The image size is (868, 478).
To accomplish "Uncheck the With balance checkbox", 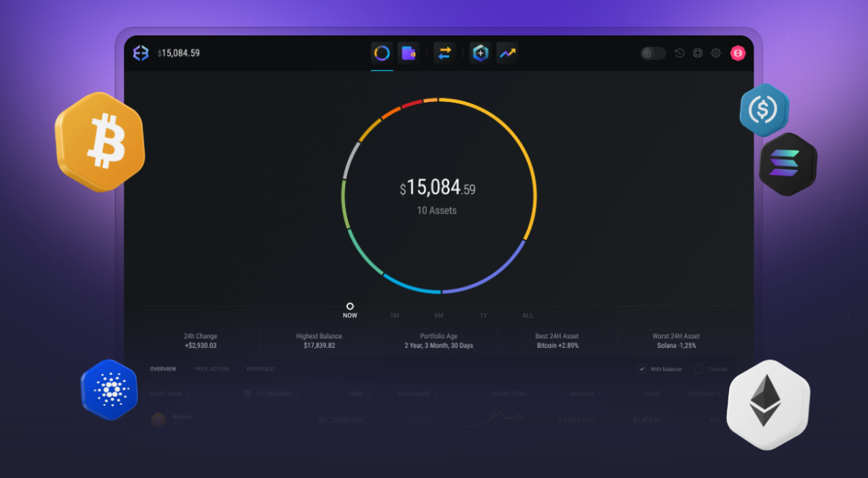I will pyautogui.click(x=642, y=369).
